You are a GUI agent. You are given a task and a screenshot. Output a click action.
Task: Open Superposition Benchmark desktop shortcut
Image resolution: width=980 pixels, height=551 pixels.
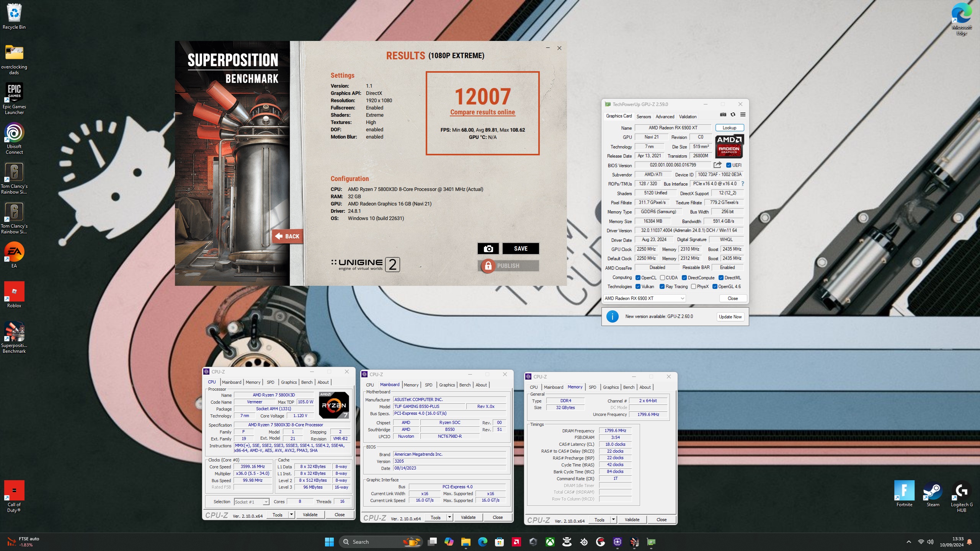point(14,337)
